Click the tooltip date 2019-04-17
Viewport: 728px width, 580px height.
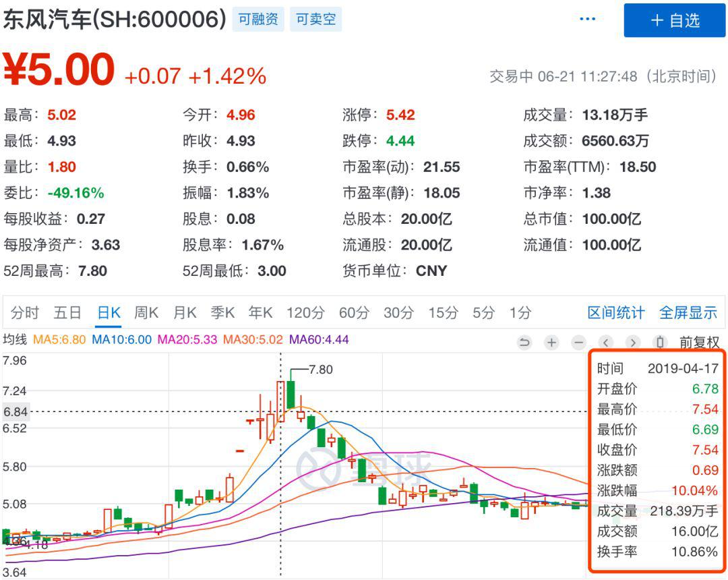point(683,368)
